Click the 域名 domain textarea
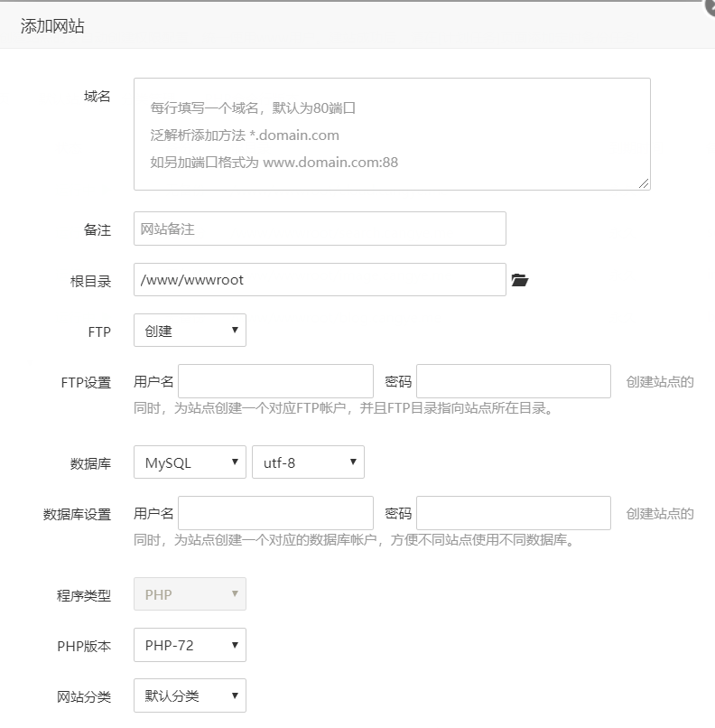715x728 pixels. (x=392, y=135)
